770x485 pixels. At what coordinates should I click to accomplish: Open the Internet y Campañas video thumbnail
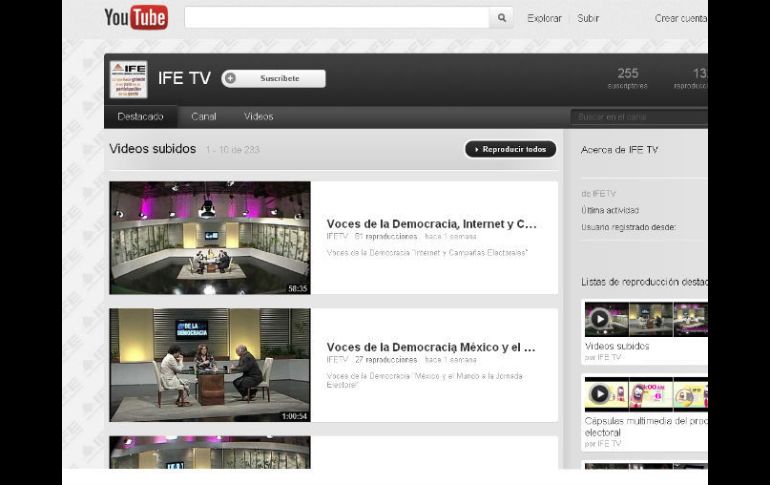[x=210, y=238]
